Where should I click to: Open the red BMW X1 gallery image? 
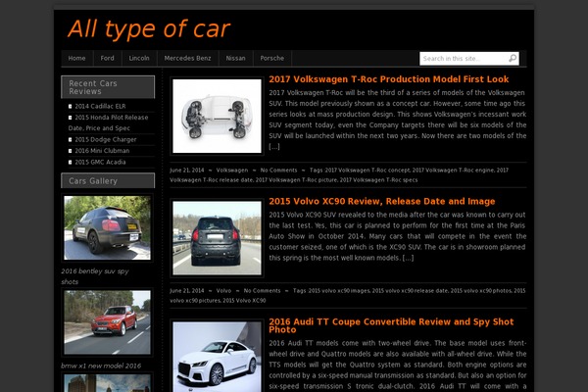click(107, 322)
